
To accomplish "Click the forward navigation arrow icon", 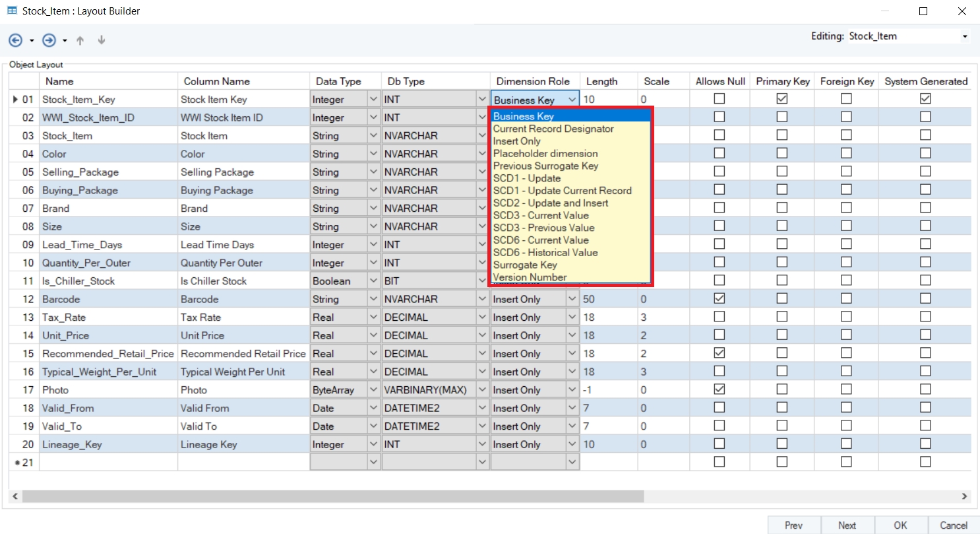I will (48, 40).
